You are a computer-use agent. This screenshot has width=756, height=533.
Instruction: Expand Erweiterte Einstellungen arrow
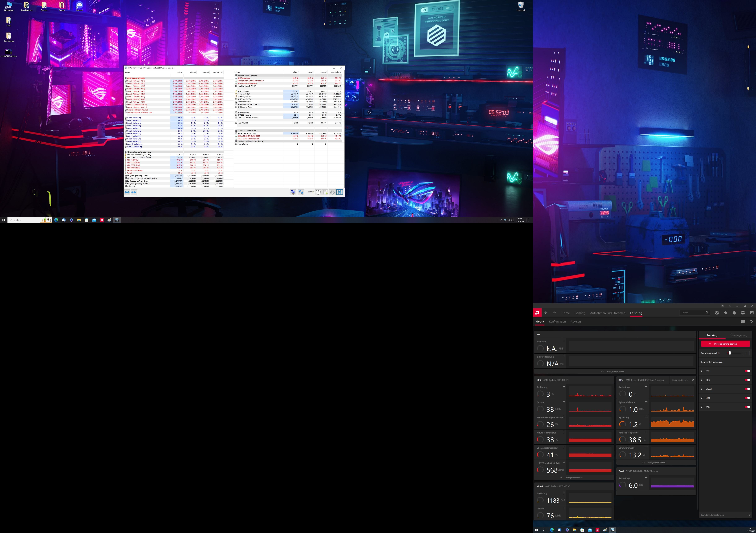coord(749,515)
